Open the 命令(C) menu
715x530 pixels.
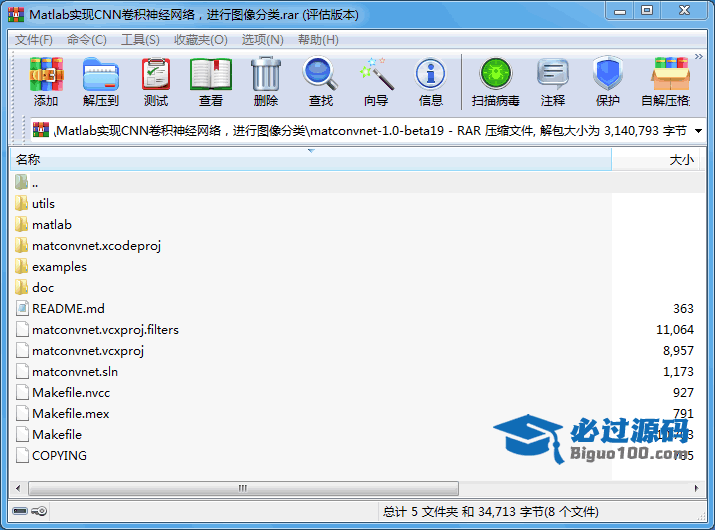click(87, 40)
